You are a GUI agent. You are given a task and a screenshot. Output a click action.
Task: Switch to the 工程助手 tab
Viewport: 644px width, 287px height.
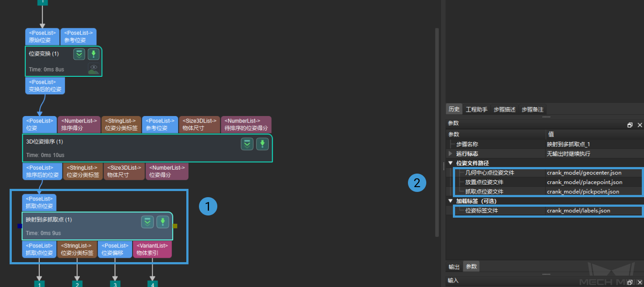(x=476, y=109)
